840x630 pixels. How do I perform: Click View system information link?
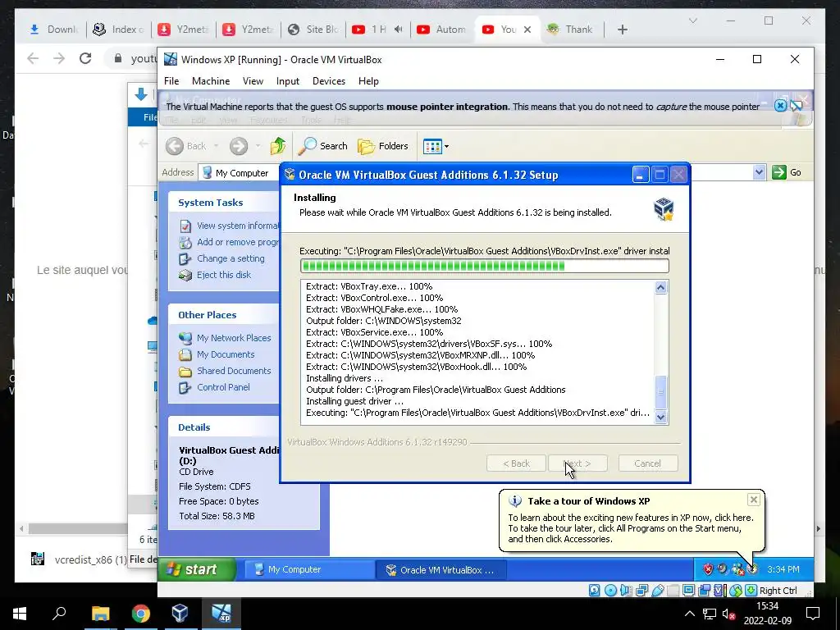pyautogui.click(x=237, y=226)
